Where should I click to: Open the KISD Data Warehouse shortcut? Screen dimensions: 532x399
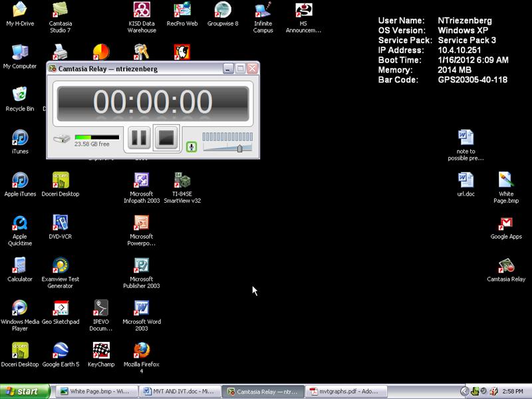[x=142, y=18]
